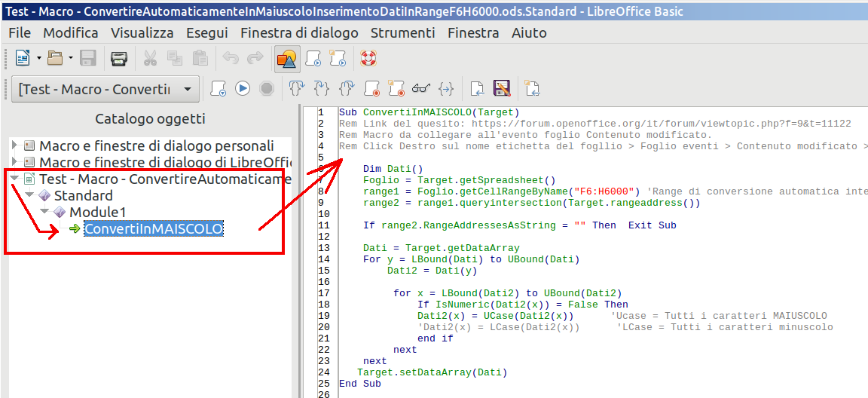
Task: Toggle a breakpoint with the red-dot scroll icon
Action: (x=371, y=88)
